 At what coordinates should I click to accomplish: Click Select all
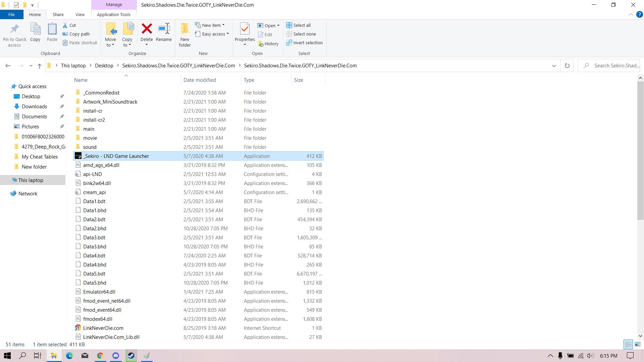[x=299, y=25]
